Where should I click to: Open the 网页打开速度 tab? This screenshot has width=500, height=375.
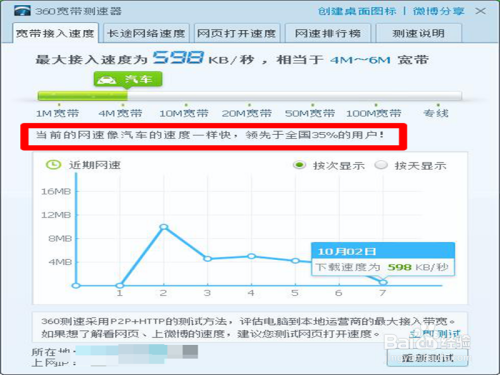coord(237,33)
